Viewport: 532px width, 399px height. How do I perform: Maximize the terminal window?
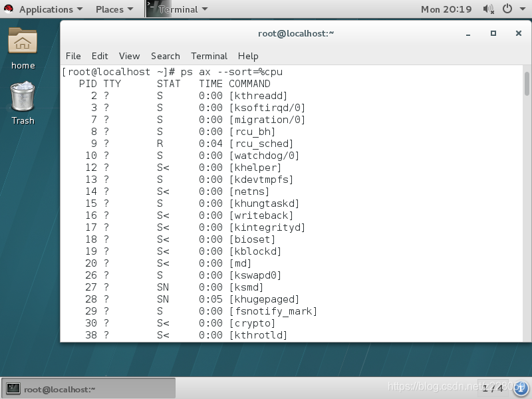(493, 33)
